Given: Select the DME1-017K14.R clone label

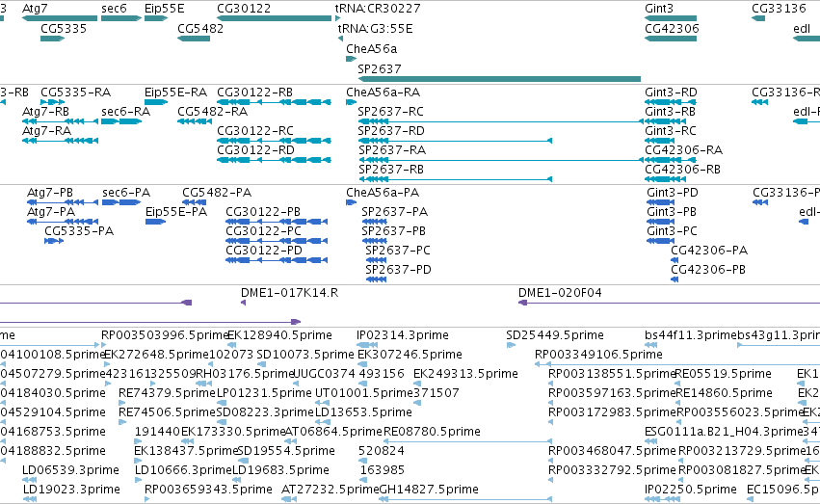Looking at the screenshot, I should [x=290, y=293].
